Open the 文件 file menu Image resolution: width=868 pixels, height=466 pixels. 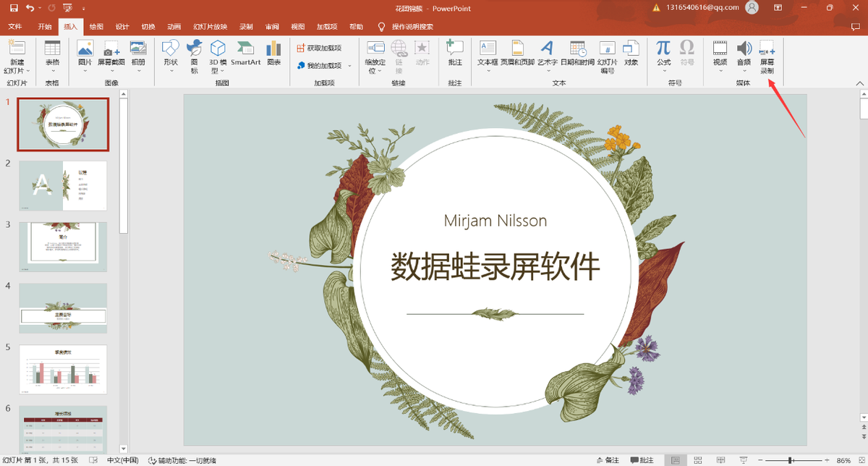click(x=15, y=27)
